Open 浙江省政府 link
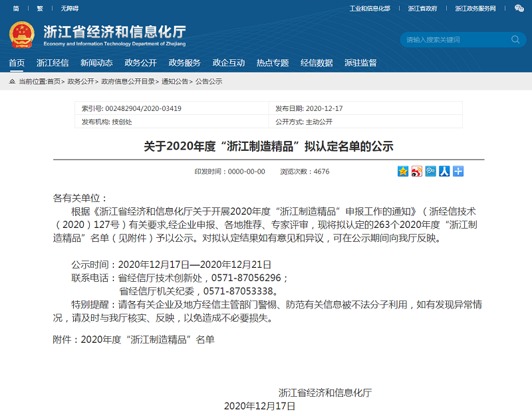The height and width of the screenshot is (416, 532). tap(422, 9)
